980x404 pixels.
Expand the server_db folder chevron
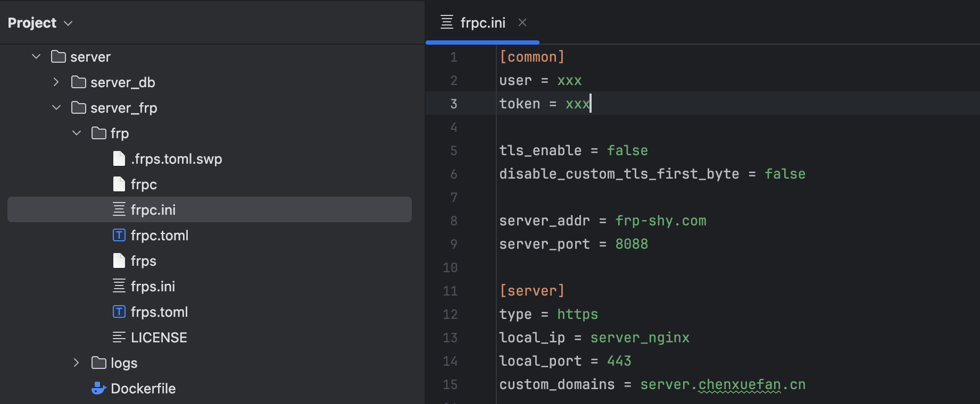pos(56,82)
